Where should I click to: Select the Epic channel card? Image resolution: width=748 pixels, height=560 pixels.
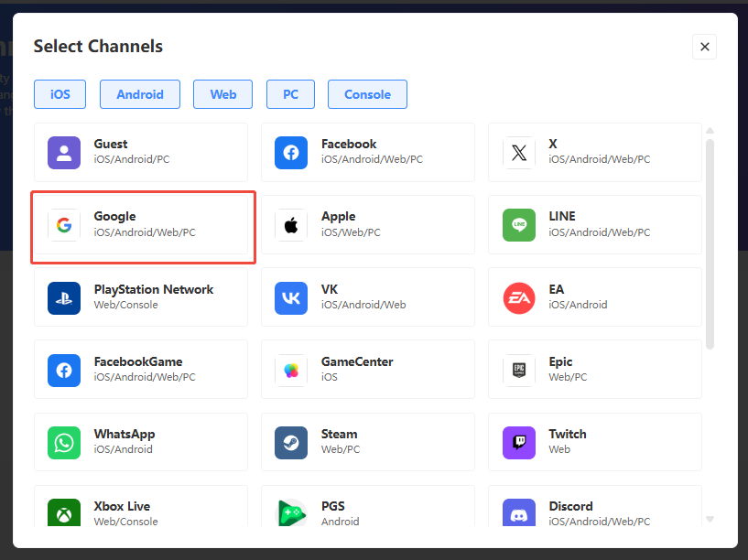pos(595,370)
